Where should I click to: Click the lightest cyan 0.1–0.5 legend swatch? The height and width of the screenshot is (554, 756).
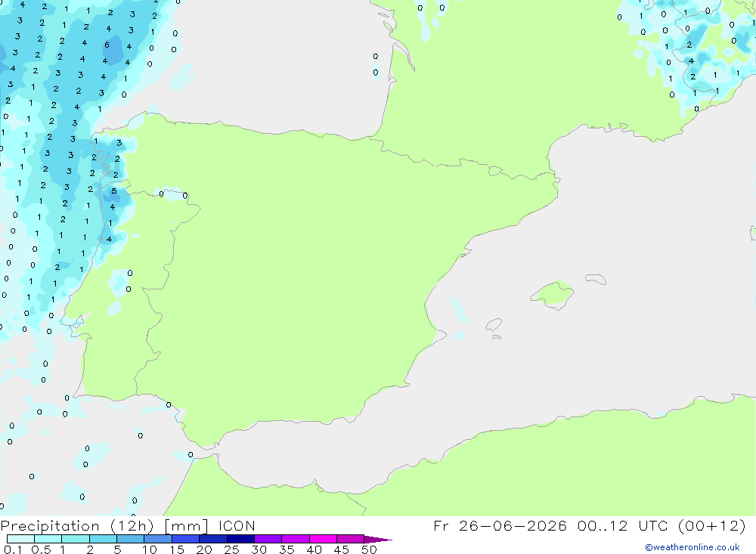click(x=20, y=539)
